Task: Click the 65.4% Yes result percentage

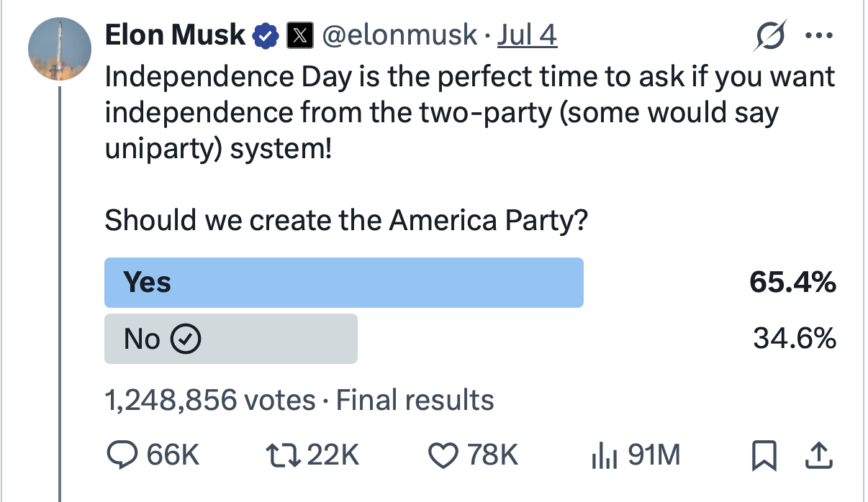Action: point(792,283)
